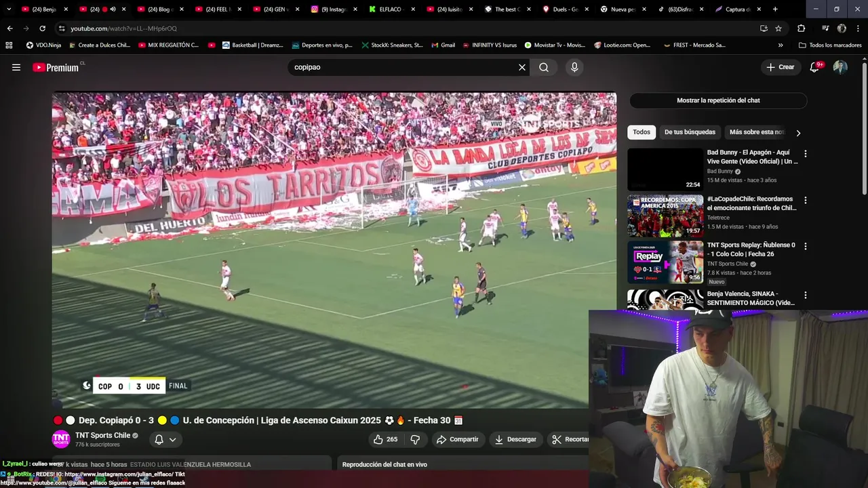Screen dimensions: 868x488
Task: Open options for the LaCopadeChile video
Action: point(805,201)
